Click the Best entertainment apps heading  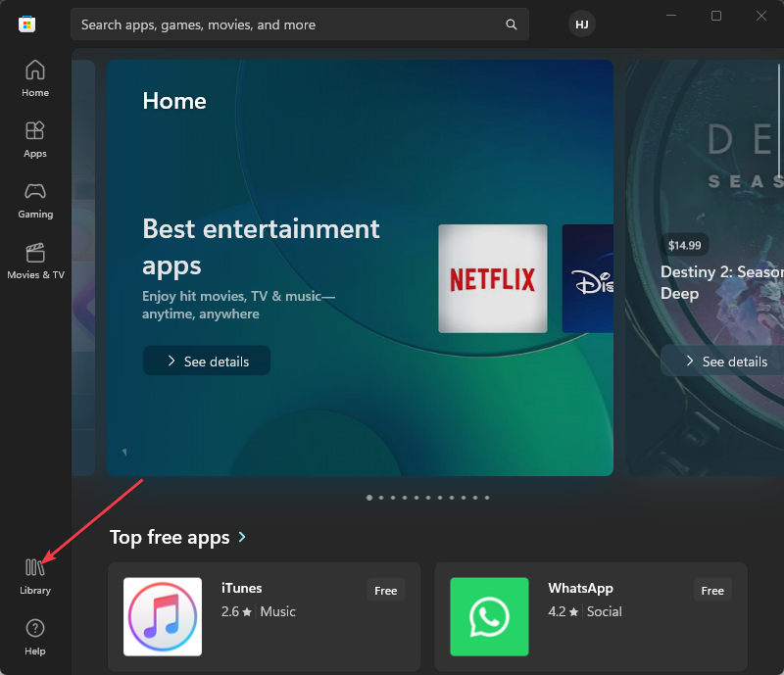[261, 247]
